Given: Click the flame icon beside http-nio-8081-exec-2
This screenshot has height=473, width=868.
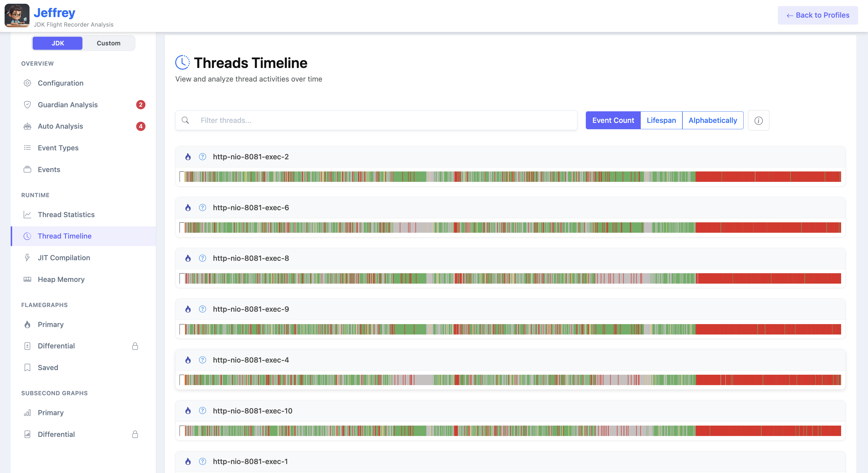Looking at the screenshot, I should click(x=188, y=157).
